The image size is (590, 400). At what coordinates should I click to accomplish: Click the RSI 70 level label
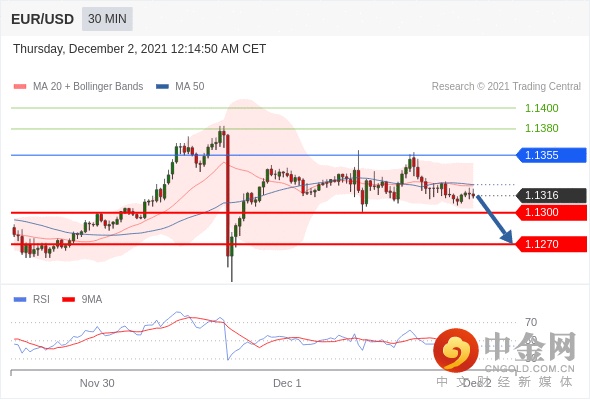[x=531, y=322]
